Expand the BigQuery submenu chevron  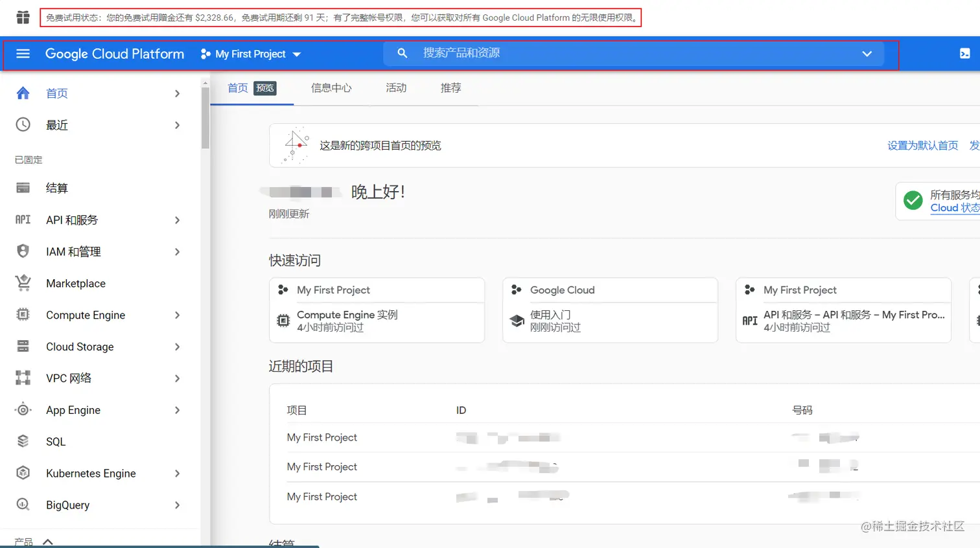click(x=177, y=505)
